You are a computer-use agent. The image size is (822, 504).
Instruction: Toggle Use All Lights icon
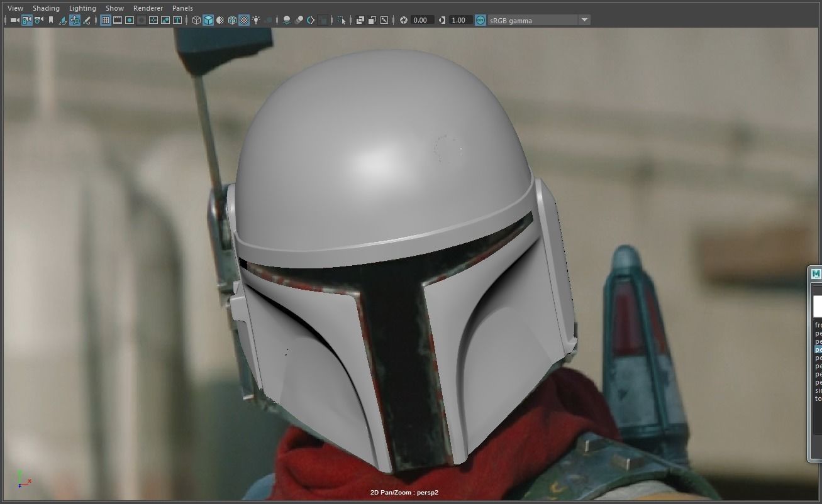256,20
